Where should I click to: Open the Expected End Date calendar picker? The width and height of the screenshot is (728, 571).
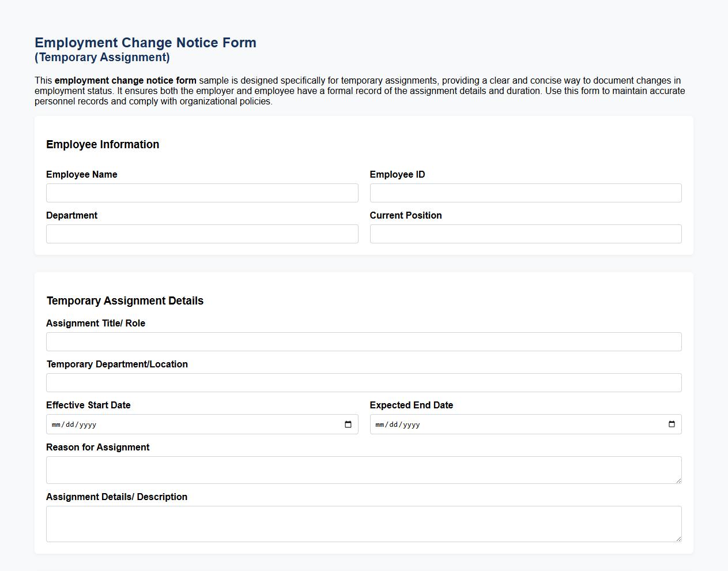point(672,424)
